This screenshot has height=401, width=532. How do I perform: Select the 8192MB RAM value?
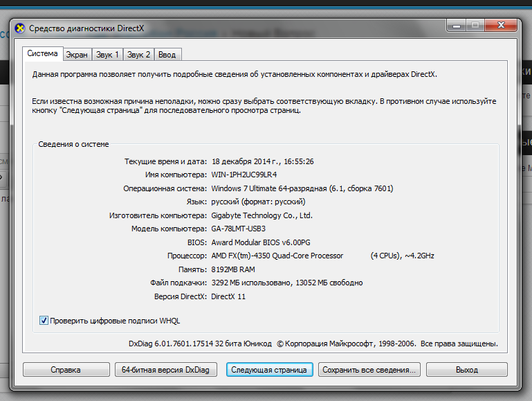coord(233,269)
